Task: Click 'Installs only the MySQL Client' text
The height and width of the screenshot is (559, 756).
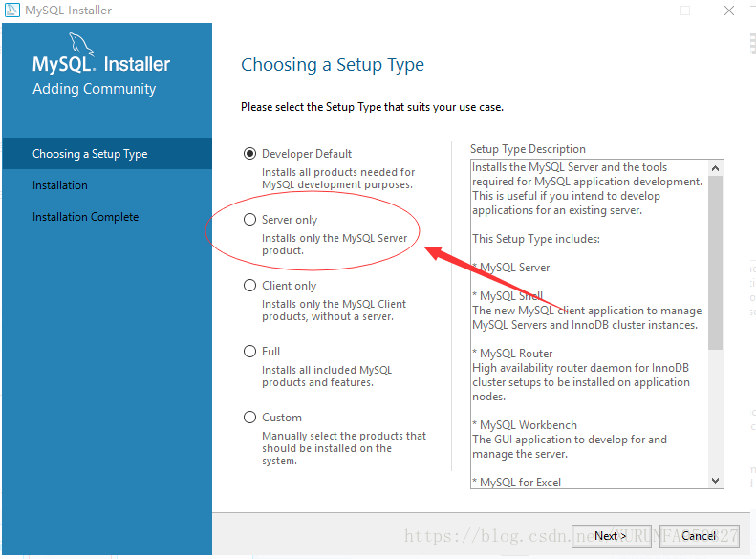Action: 335,311
